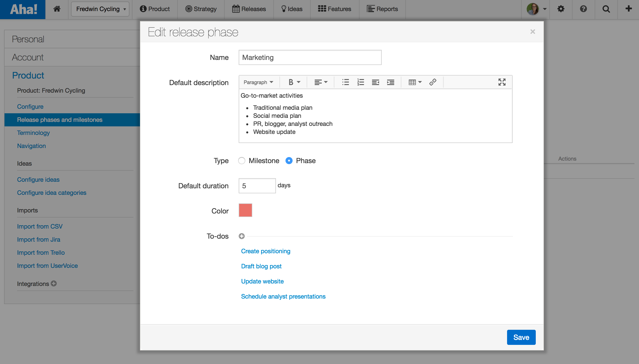This screenshot has width=639, height=364.
Task: Select the Milestone radio button
Action: tap(242, 161)
